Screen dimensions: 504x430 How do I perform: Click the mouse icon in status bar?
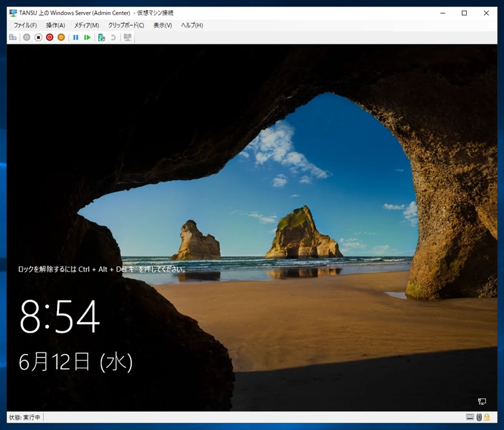(479, 417)
